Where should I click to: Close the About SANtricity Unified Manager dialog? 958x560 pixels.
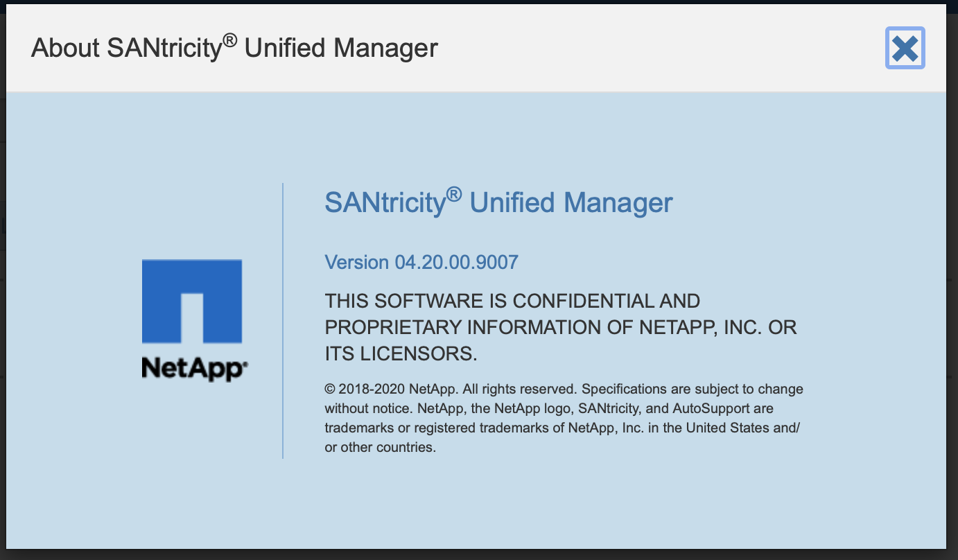click(905, 48)
